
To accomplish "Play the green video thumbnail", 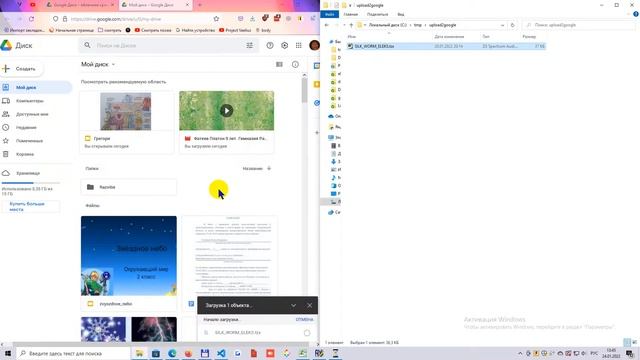I will click(227, 111).
